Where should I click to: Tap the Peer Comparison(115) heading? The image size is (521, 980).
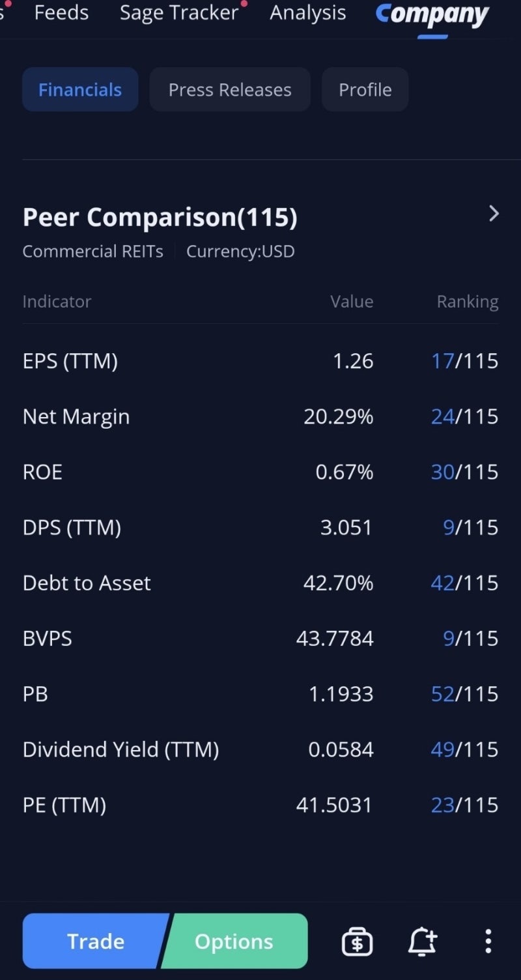point(160,217)
